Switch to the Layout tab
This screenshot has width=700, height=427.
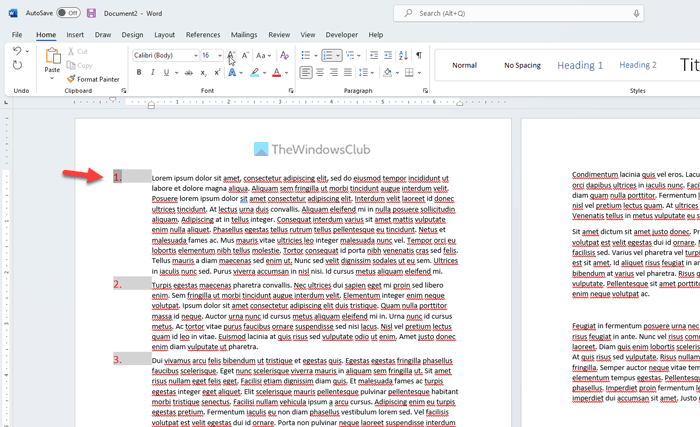click(164, 35)
